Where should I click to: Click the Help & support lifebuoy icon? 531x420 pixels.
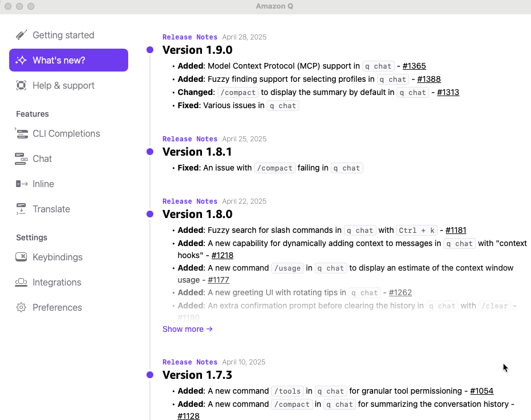pos(21,85)
